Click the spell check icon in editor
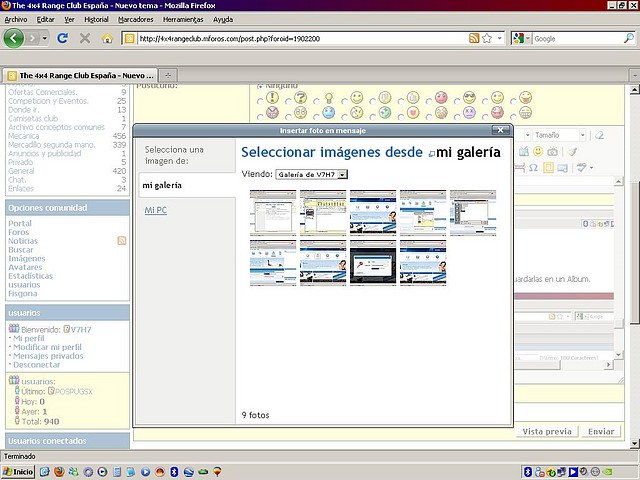This screenshot has width=640, height=480. [581, 167]
